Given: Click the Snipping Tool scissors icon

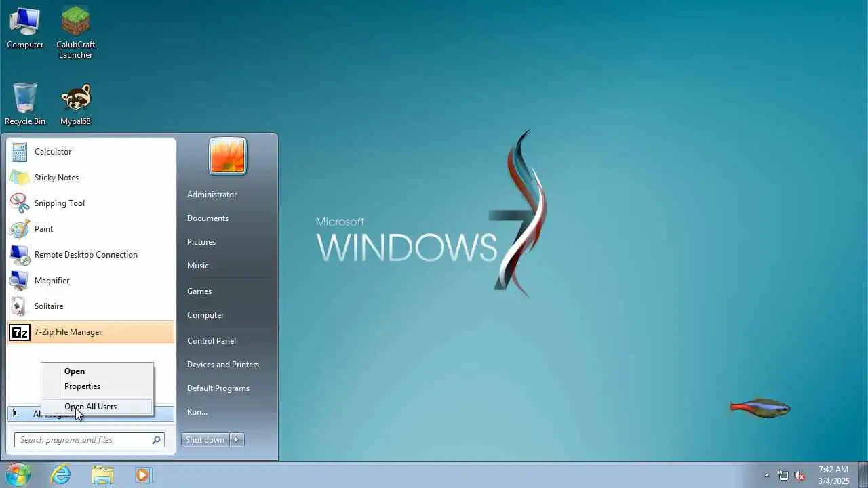Looking at the screenshot, I should coord(19,203).
